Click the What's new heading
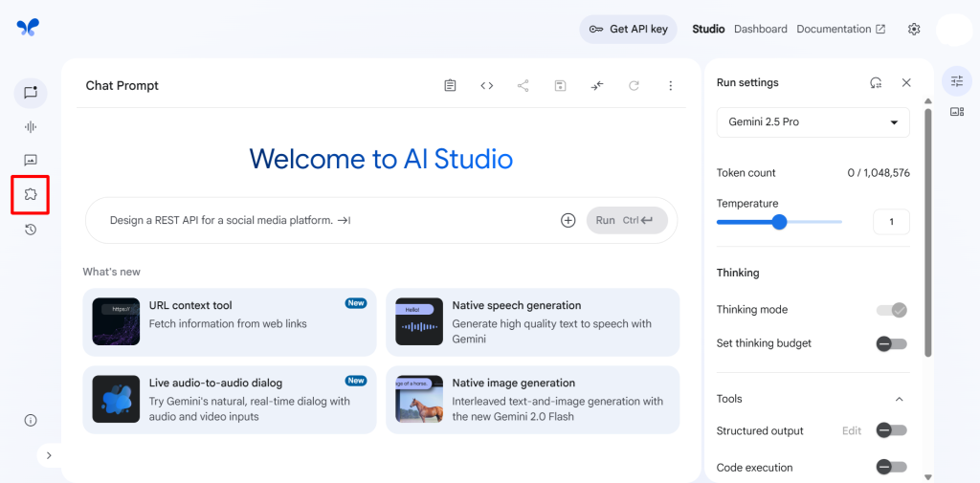The image size is (980, 483). 111,272
